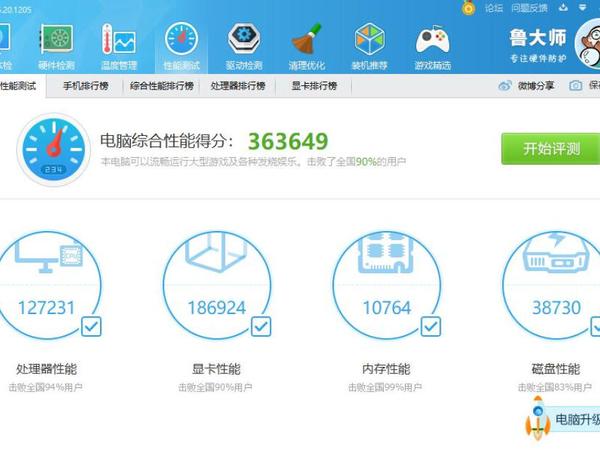
Task: Click the medal icon in title bar
Action: coord(469,7)
